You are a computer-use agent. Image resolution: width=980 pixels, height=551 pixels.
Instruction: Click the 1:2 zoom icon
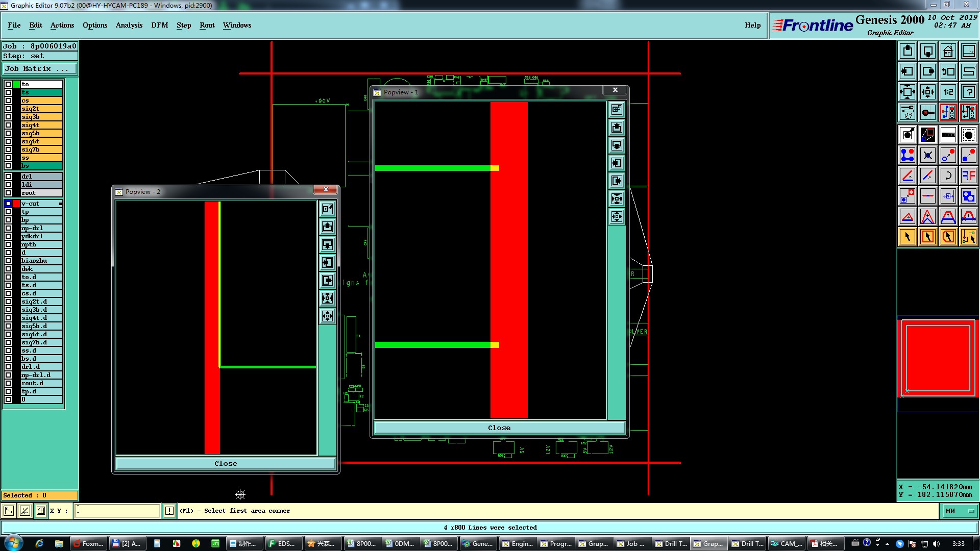948,92
